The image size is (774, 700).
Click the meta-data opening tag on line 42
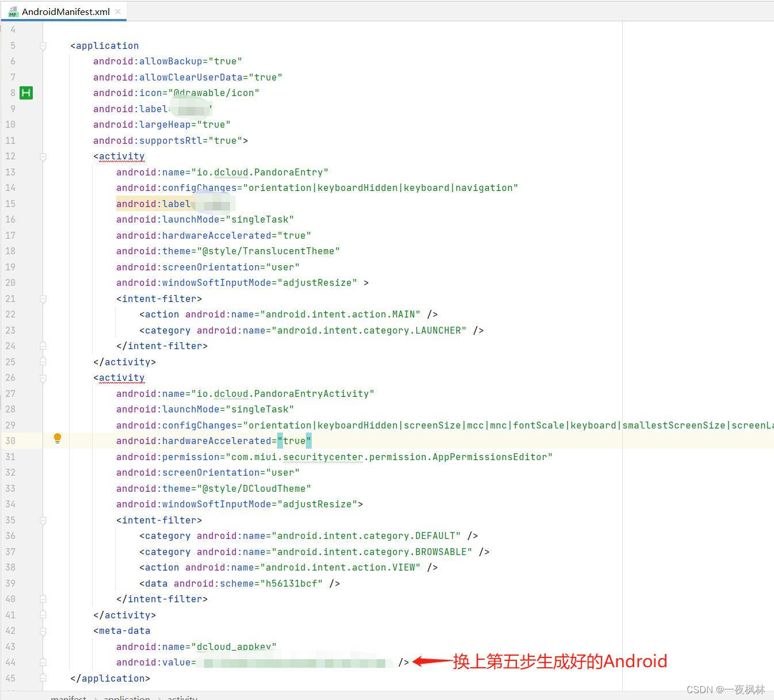coord(121,630)
